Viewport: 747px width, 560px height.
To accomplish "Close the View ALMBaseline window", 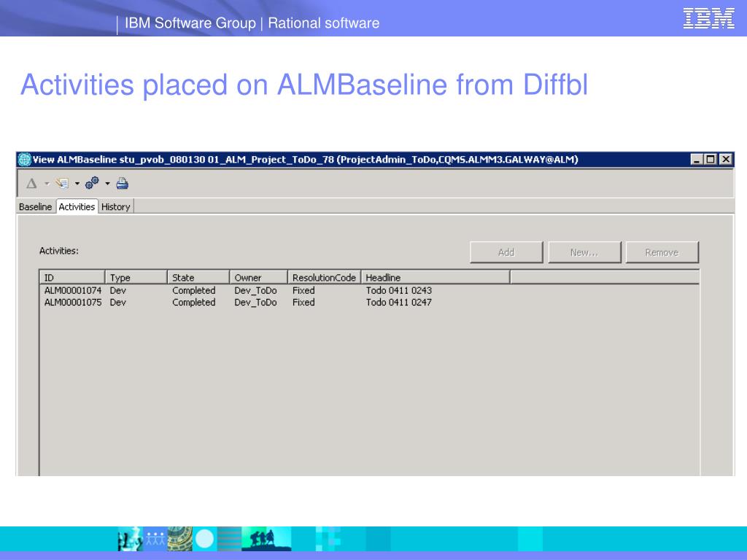I will click(726, 160).
